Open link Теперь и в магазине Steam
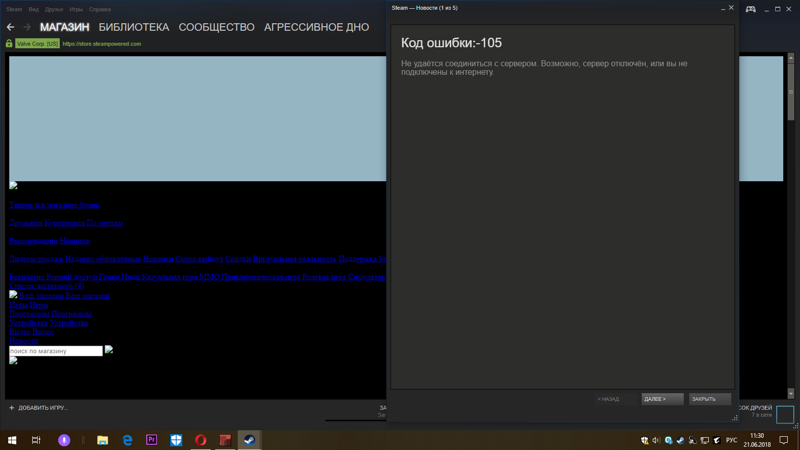The width and height of the screenshot is (800, 450). 54,205
